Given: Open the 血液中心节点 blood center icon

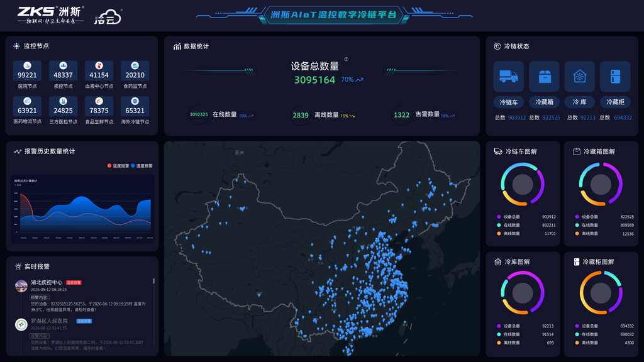Looking at the screenshot, I should (99, 65).
